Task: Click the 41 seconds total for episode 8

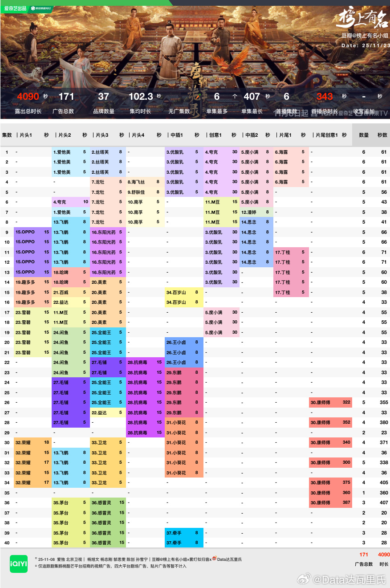Action: [384, 222]
